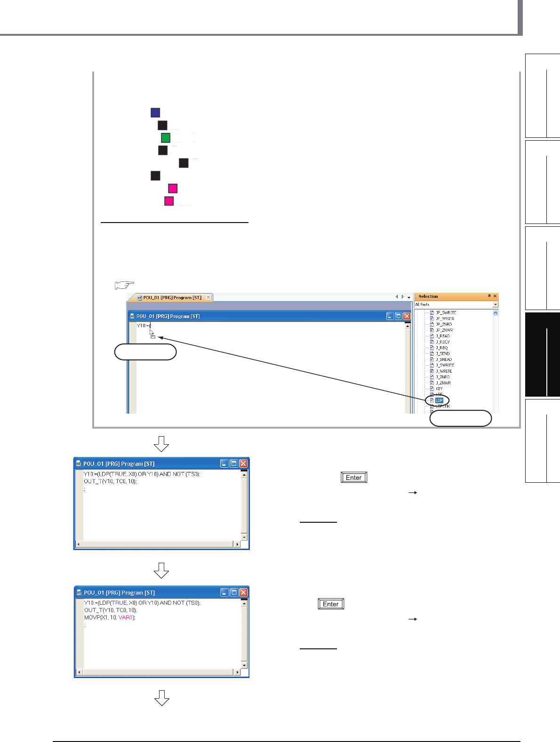Vertical scroll down arrow in the MOVP window
The width and height of the screenshot is (560, 742).
(x=244, y=665)
